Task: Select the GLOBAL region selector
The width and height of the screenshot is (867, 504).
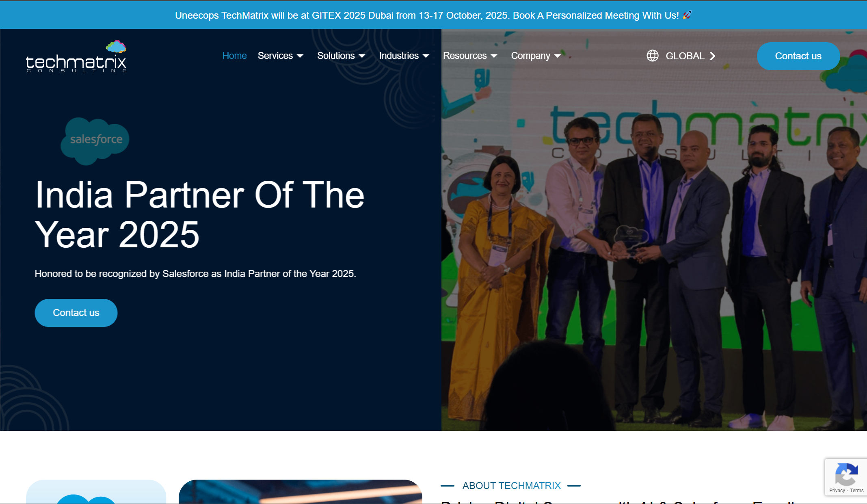Action: coord(685,56)
